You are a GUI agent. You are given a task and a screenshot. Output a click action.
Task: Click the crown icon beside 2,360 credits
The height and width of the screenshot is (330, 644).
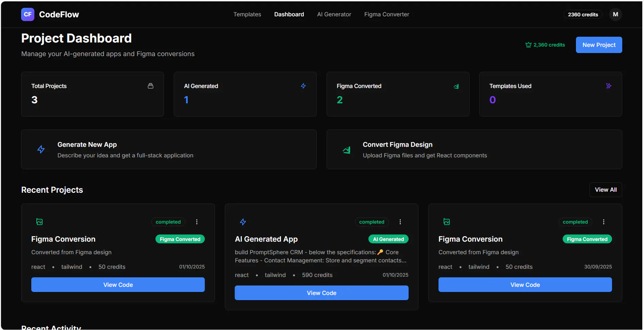(x=528, y=45)
